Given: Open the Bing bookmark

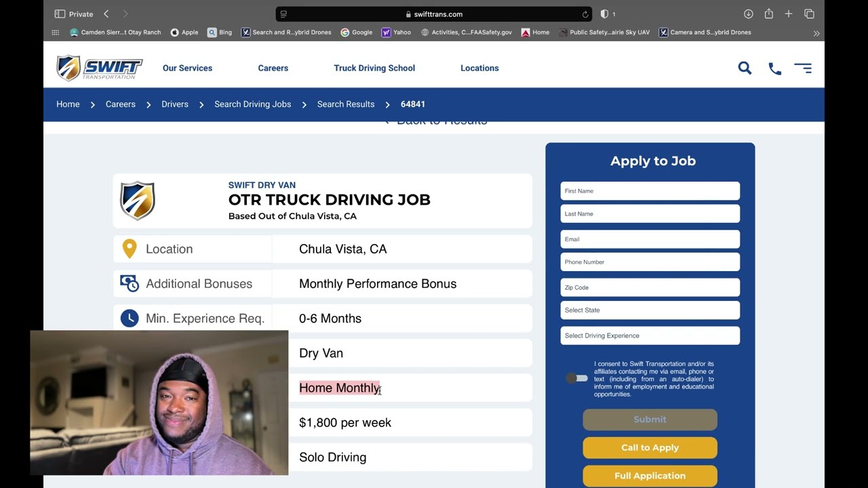Looking at the screenshot, I should coord(220,33).
